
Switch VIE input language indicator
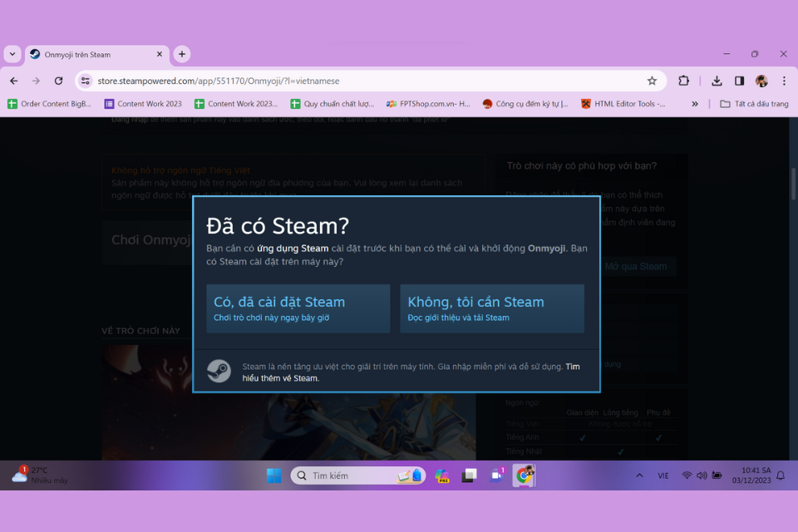663,475
